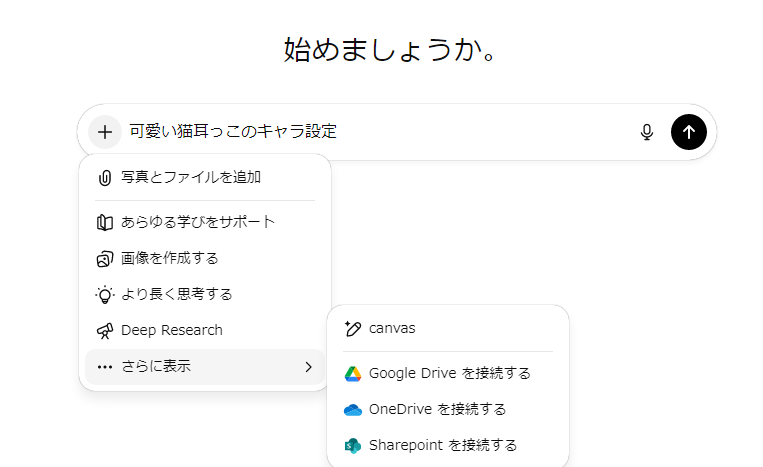Click the image creation icon

coord(105,259)
